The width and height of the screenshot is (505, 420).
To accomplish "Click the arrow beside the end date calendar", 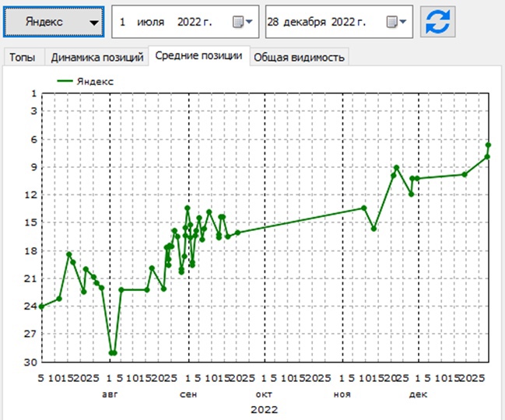I will (403, 22).
